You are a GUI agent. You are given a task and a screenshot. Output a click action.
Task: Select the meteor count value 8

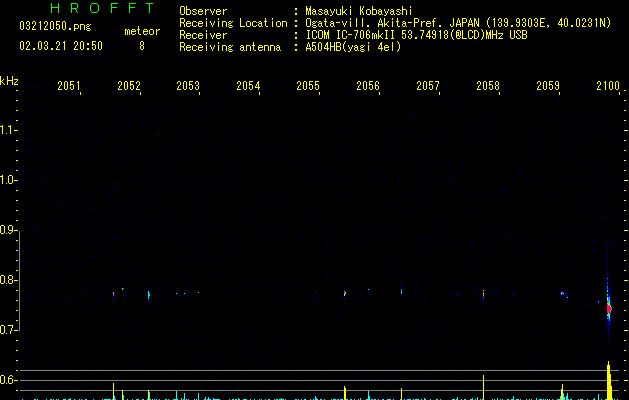(142, 46)
